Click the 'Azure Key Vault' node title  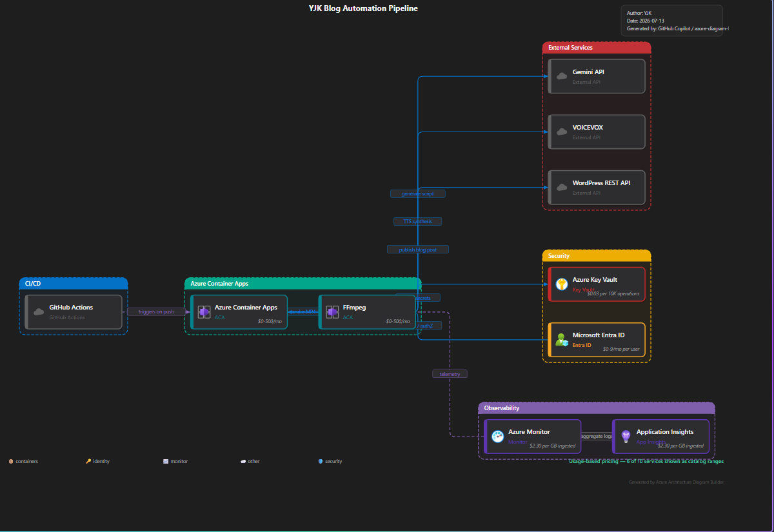[595, 280]
